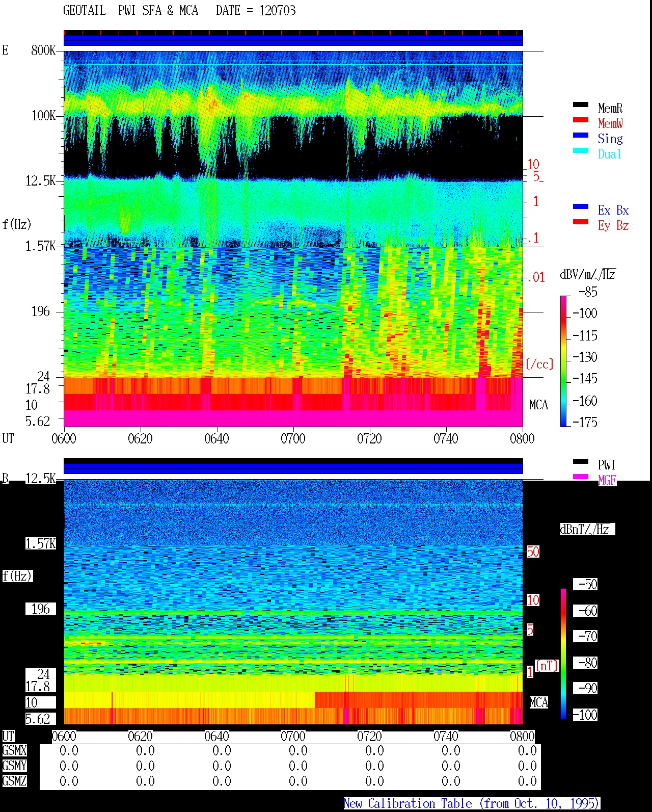The width and height of the screenshot is (652, 812).
Task: Click the -85 color scale value
Action: tap(588, 292)
